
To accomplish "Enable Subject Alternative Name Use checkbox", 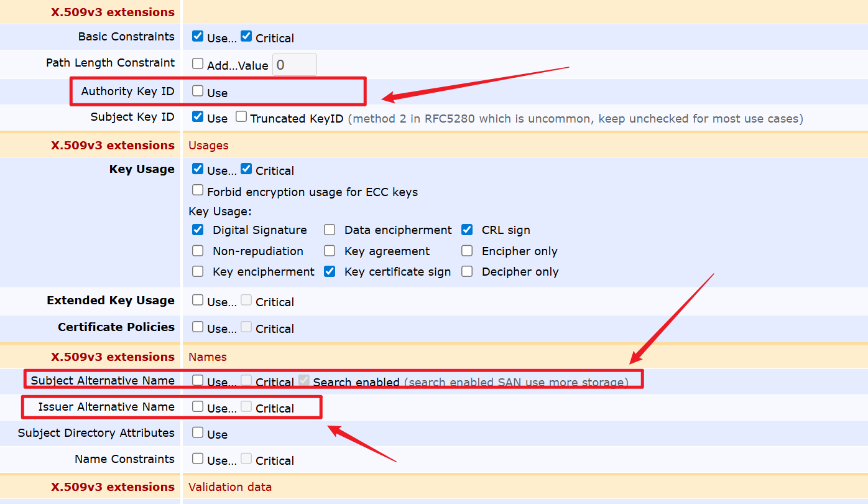I will point(198,380).
